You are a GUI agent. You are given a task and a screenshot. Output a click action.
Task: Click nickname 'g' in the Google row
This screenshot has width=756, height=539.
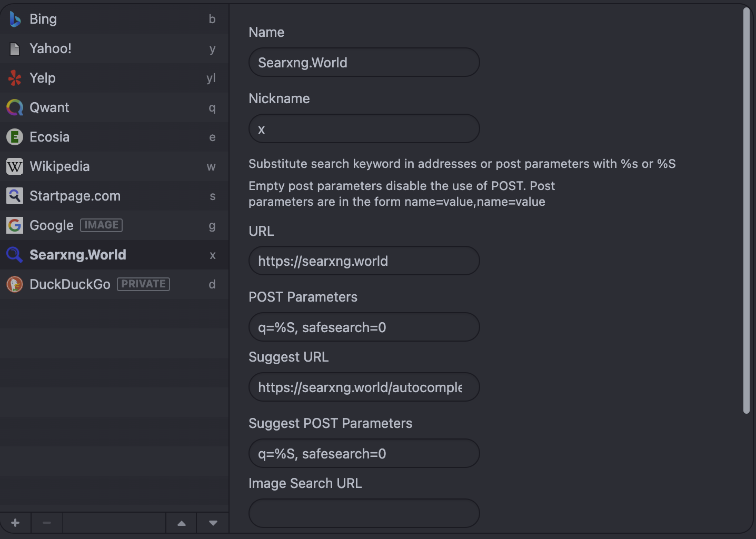pos(212,226)
